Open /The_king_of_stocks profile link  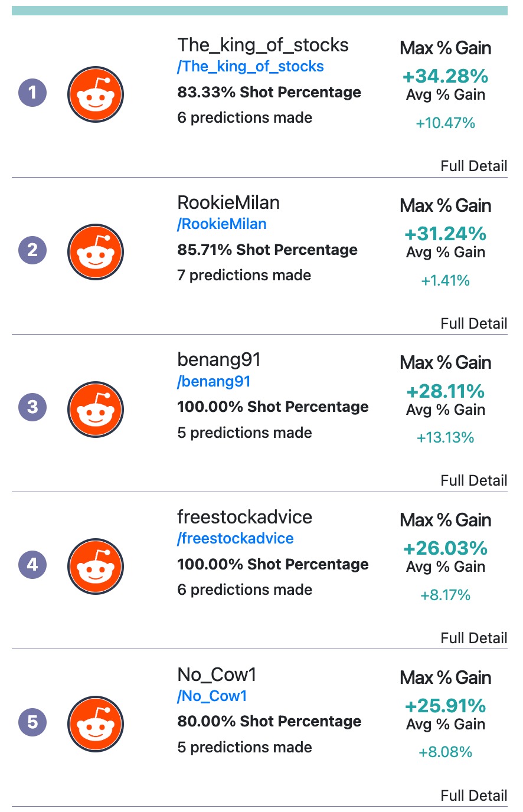coord(250,67)
